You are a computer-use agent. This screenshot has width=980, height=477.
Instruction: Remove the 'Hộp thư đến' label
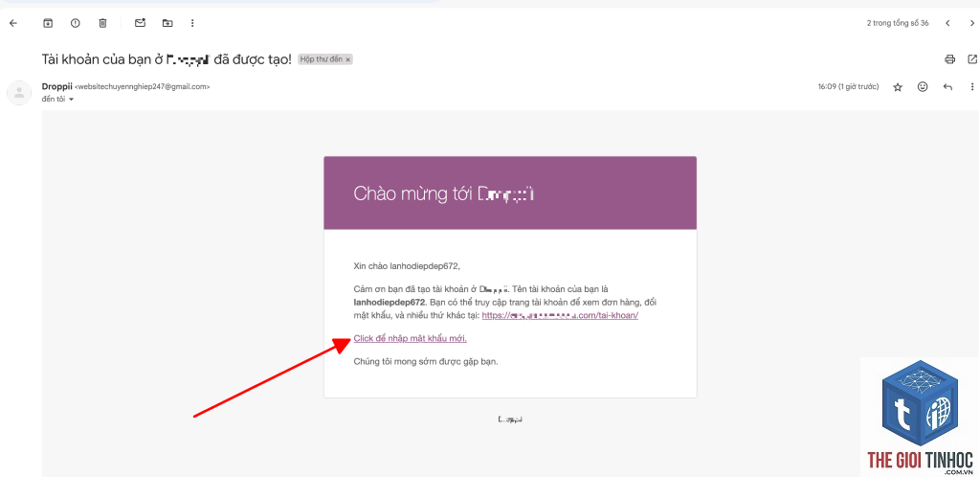click(348, 59)
